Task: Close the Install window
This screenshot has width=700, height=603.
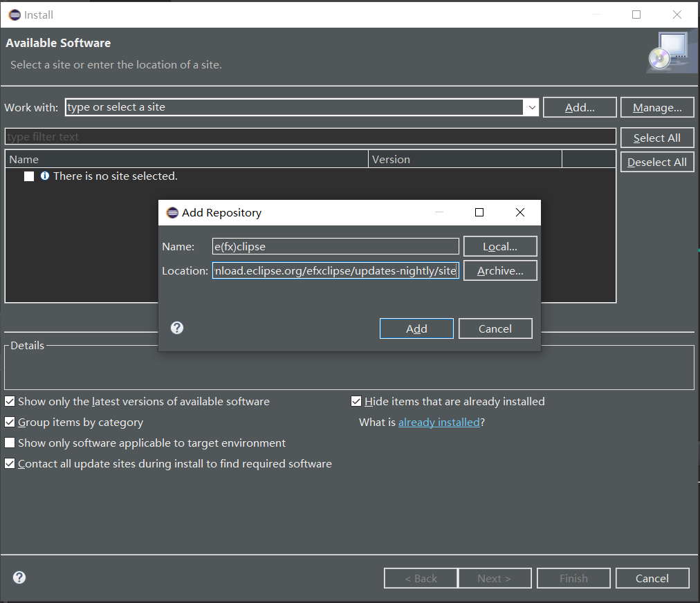Action: point(676,15)
